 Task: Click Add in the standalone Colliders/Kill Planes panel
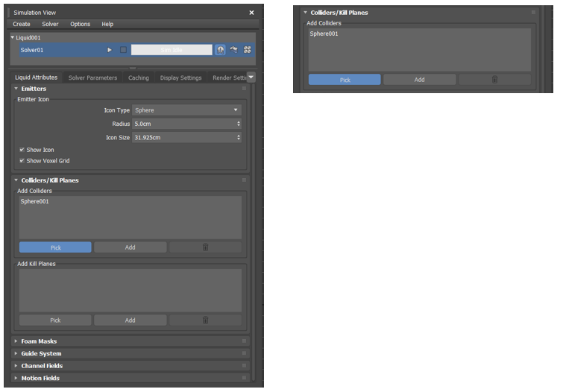(419, 80)
